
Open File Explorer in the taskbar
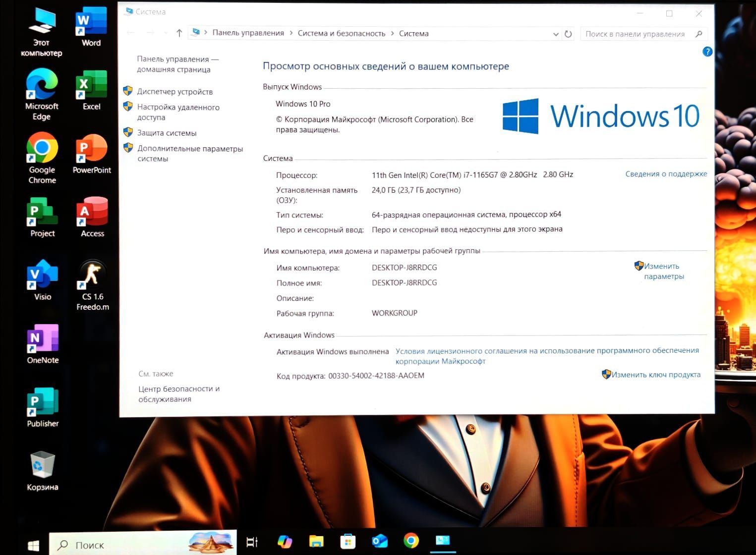pos(316,541)
